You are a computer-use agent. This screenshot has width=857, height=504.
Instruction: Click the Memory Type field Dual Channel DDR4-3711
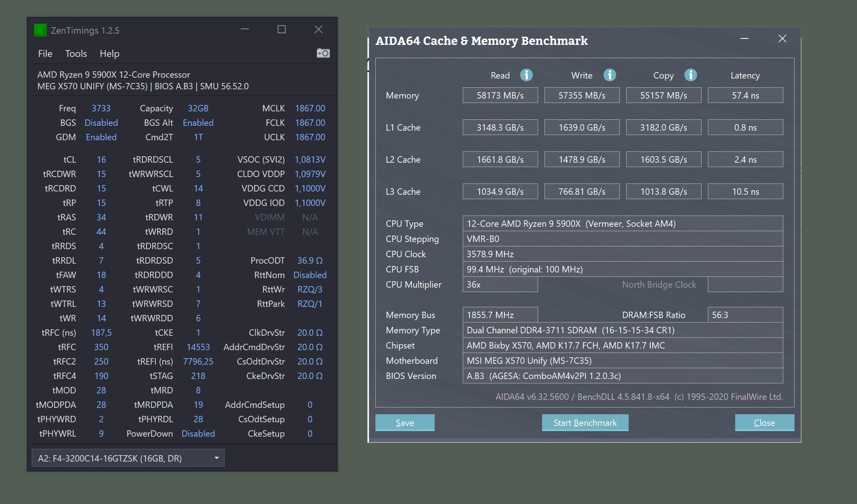(623, 330)
